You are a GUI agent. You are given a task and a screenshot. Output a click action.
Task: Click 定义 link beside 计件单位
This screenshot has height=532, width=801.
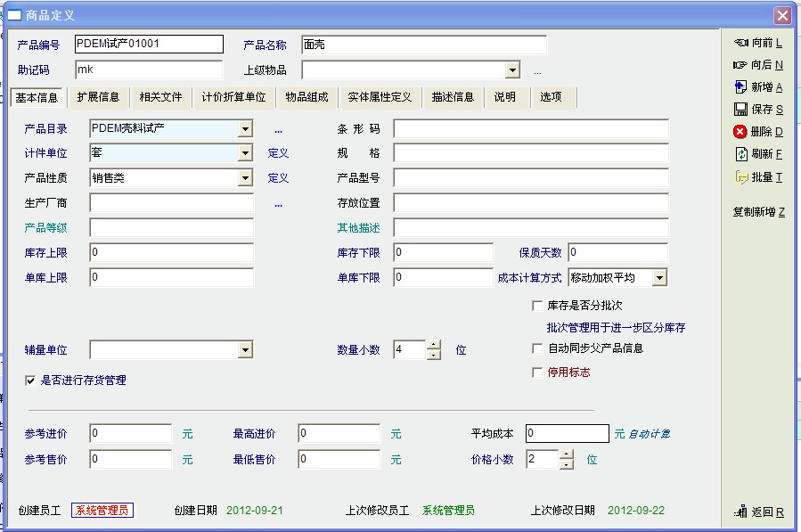pos(279,153)
